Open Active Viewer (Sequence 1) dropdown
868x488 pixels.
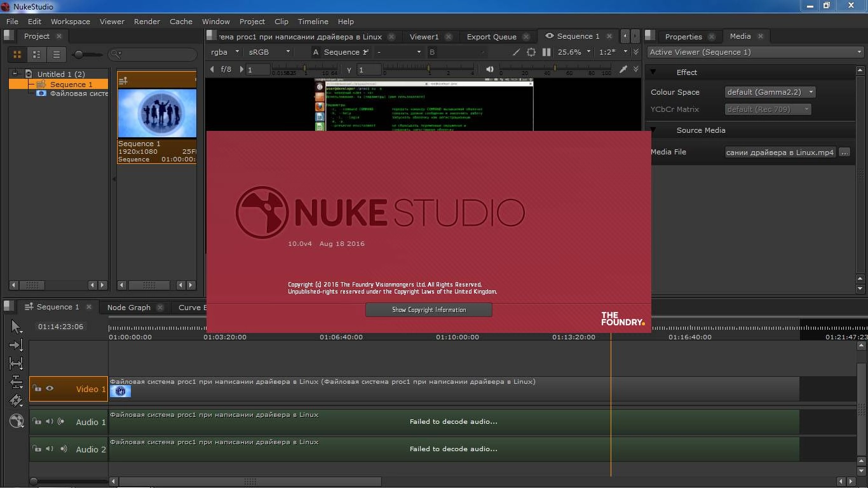pos(756,52)
